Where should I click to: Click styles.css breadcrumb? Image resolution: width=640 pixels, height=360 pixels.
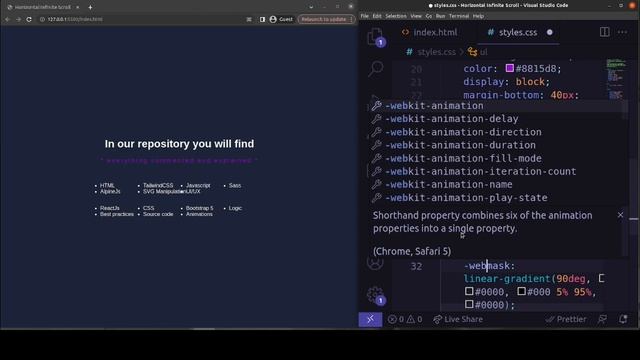(436, 52)
